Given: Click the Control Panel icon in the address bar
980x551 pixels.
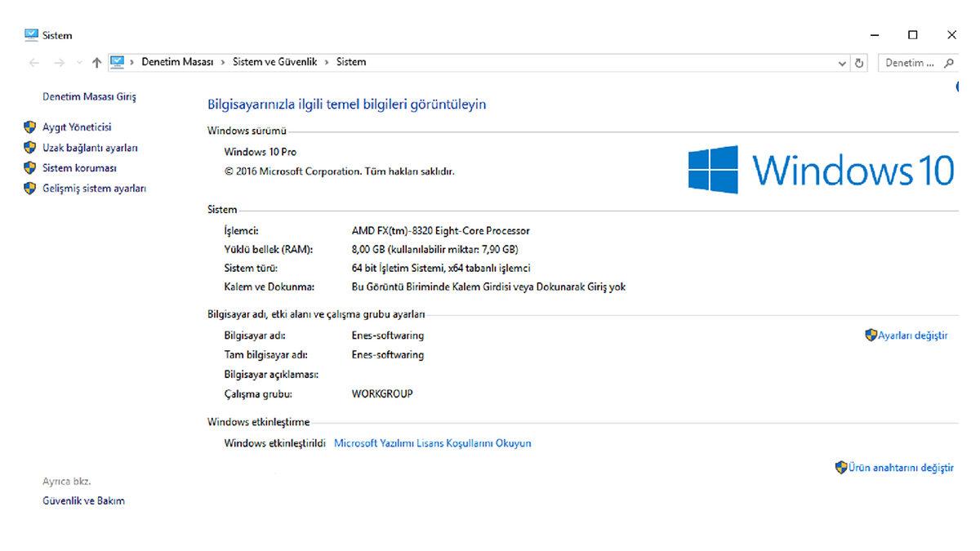Looking at the screenshot, I should point(118,61).
